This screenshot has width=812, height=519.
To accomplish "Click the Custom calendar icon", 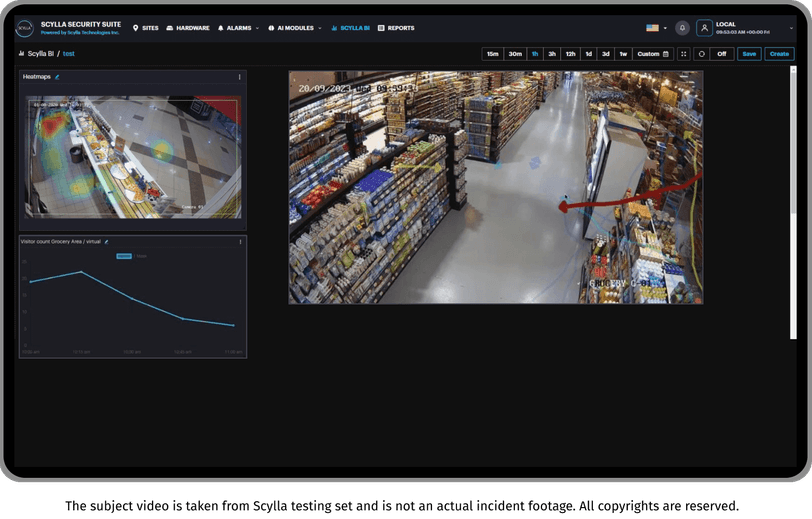I will pos(666,54).
